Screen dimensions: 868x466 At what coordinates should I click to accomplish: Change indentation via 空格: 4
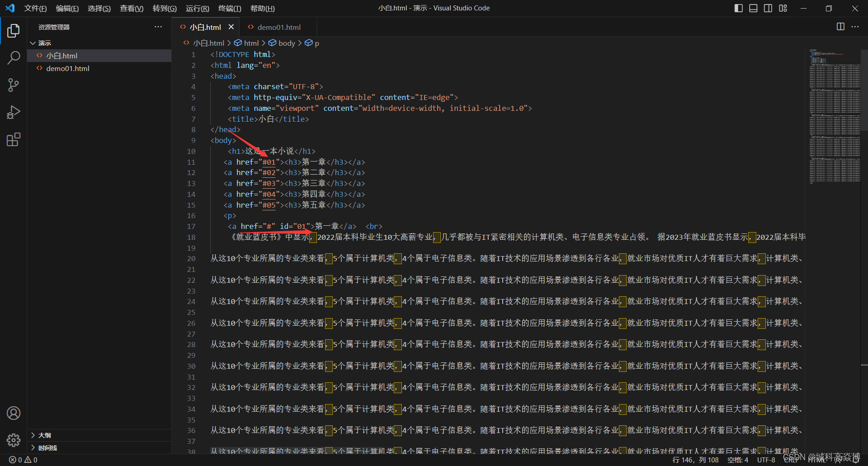point(738,460)
